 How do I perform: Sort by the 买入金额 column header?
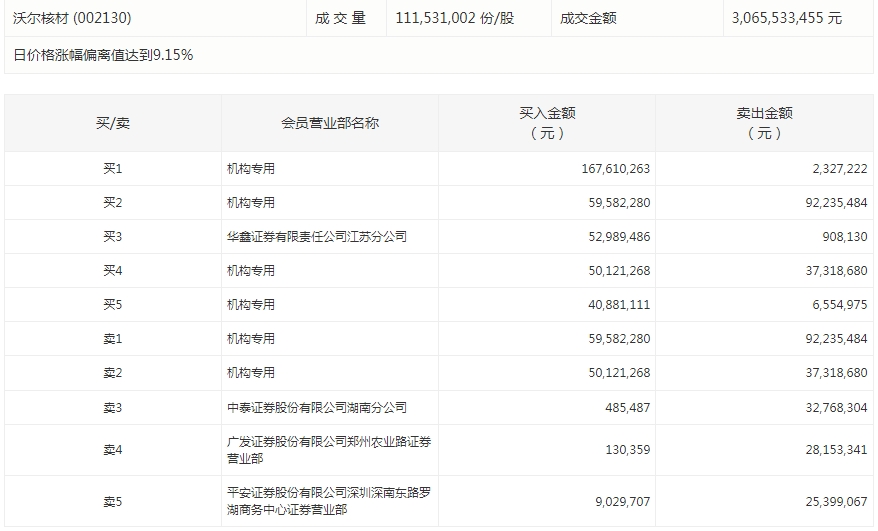click(547, 123)
